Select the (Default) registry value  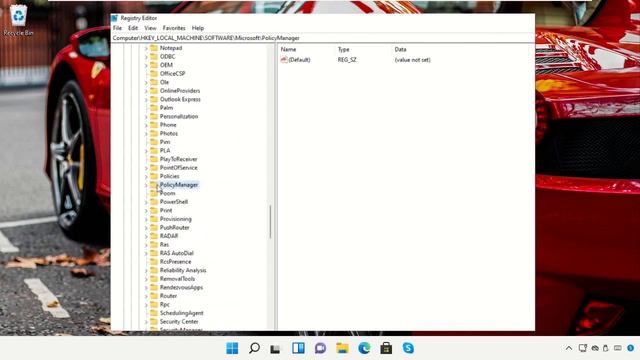(296, 60)
